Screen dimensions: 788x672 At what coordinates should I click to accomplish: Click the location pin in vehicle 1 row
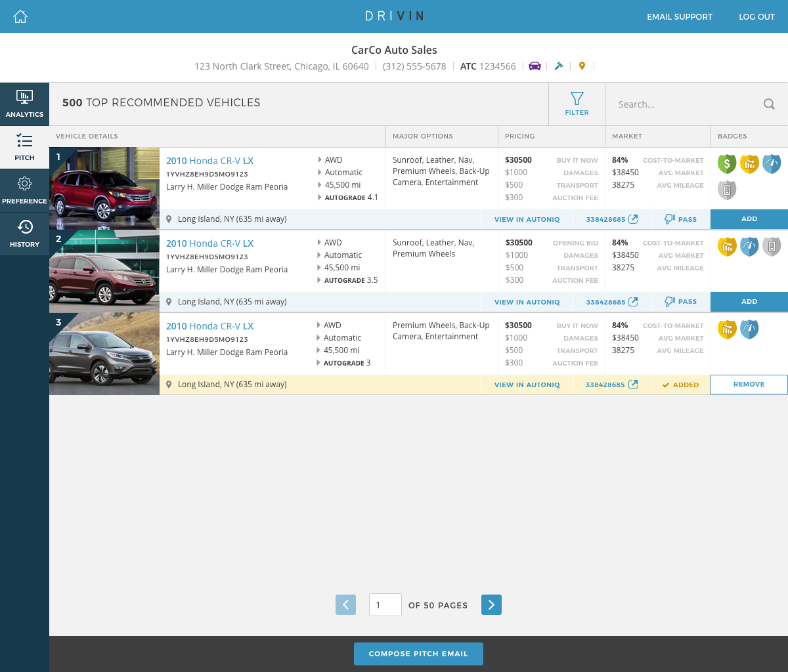pos(169,219)
